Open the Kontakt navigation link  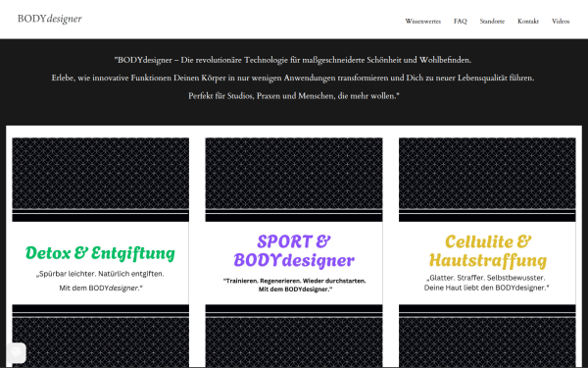pos(528,22)
